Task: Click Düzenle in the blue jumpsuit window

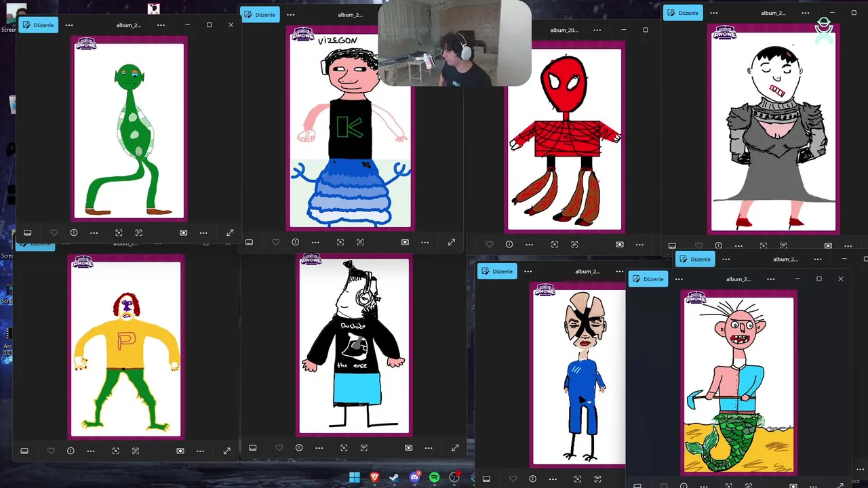Action: pyautogui.click(x=497, y=271)
